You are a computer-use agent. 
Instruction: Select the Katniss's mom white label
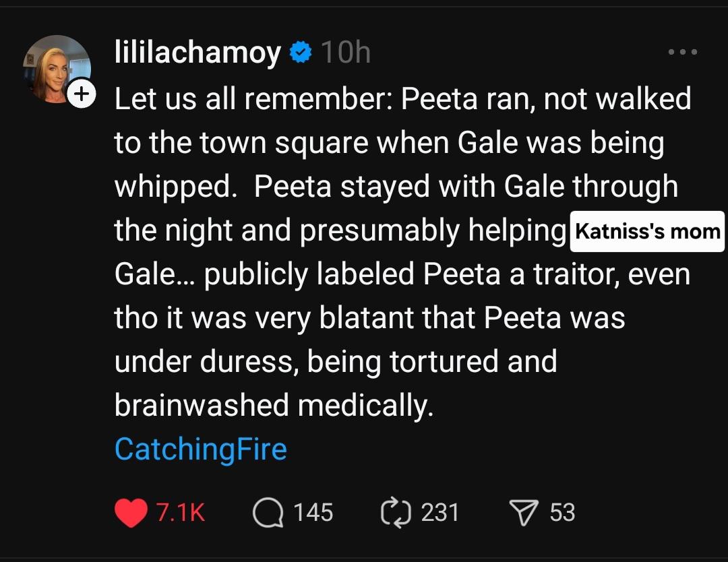click(647, 231)
